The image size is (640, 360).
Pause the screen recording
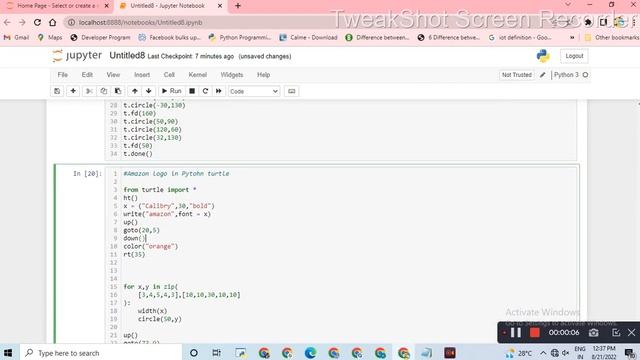click(516, 333)
